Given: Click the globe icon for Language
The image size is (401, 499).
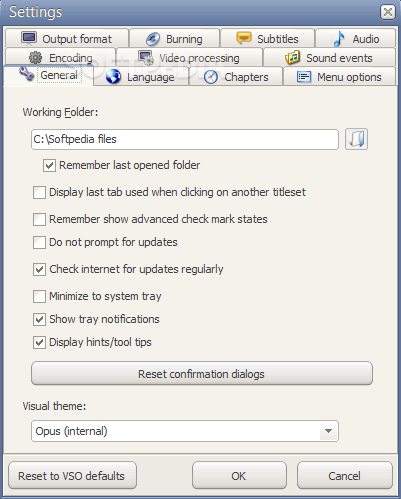Looking at the screenshot, I should [113, 77].
